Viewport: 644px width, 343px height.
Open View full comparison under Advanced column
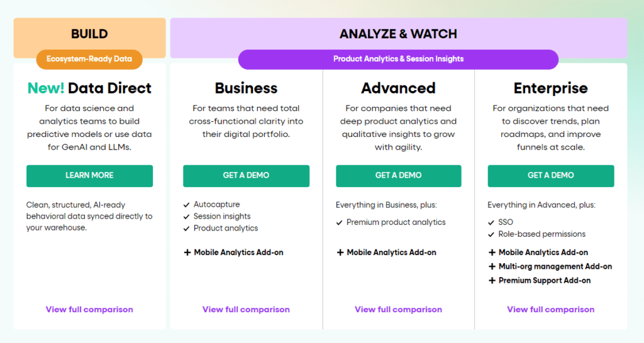click(x=398, y=309)
